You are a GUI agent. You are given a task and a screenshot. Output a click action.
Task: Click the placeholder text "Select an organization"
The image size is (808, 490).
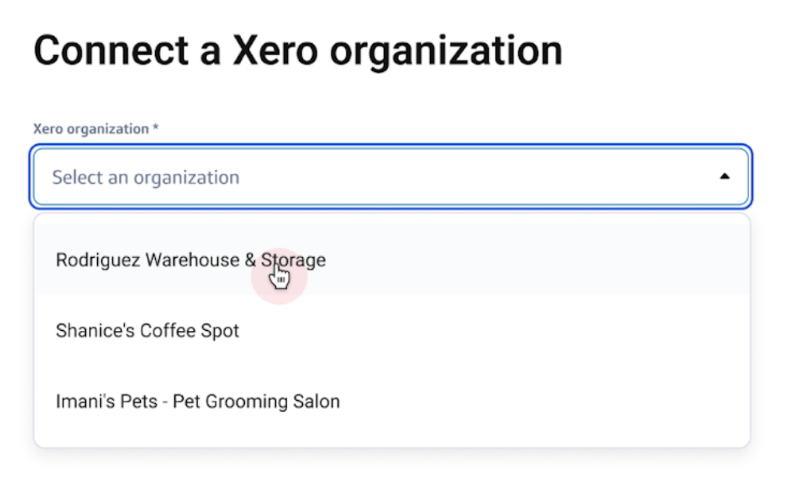pyautogui.click(x=145, y=178)
